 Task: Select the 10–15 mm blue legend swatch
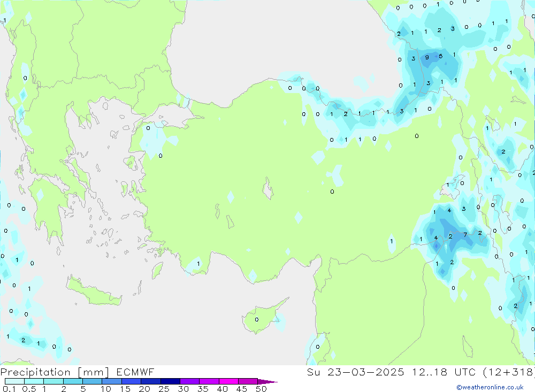(x=112, y=381)
